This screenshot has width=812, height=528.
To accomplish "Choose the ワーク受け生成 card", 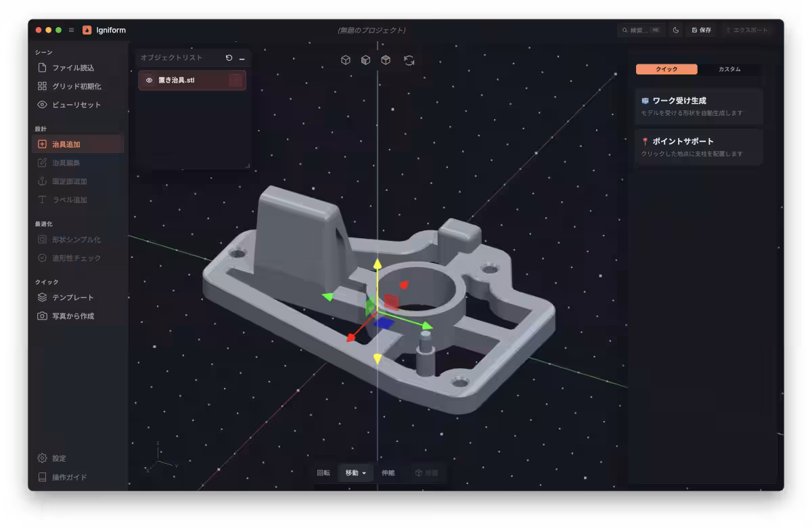I will click(699, 106).
